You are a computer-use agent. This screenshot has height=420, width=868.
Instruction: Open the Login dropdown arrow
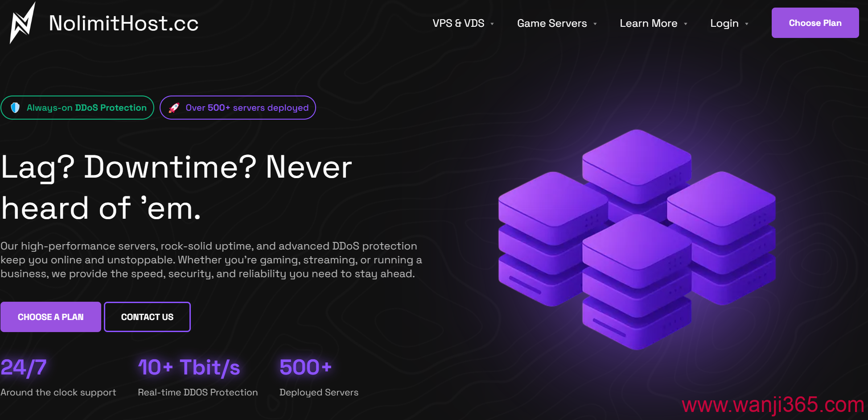(746, 24)
